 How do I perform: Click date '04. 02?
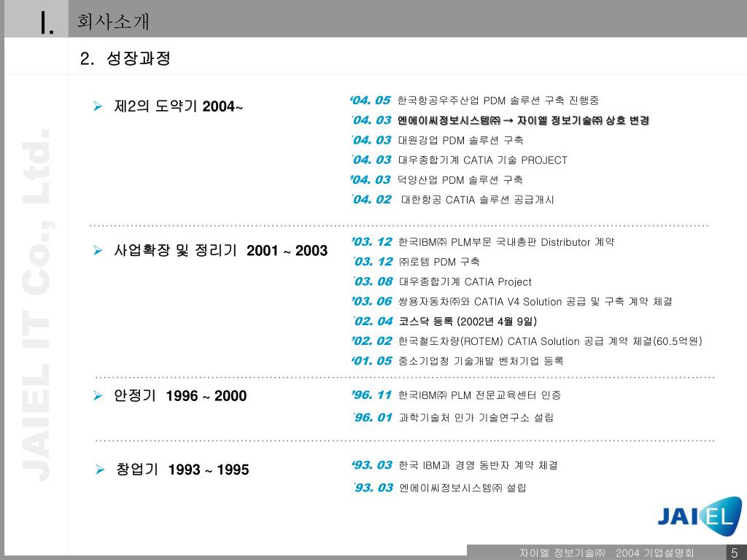pyautogui.click(x=371, y=200)
